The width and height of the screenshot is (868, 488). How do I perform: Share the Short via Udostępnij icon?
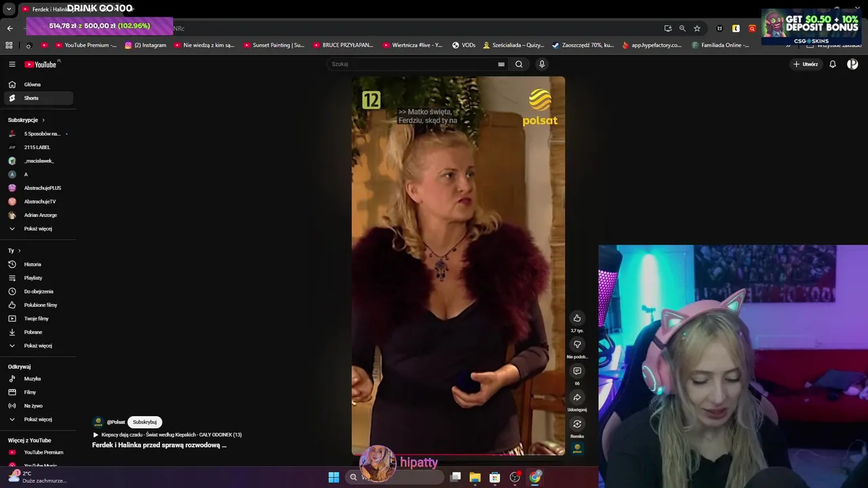click(577, 397)
